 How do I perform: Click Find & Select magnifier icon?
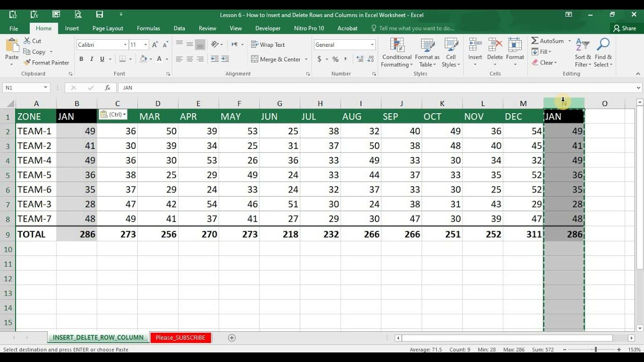pyautogui.click(x=603, y=44)
